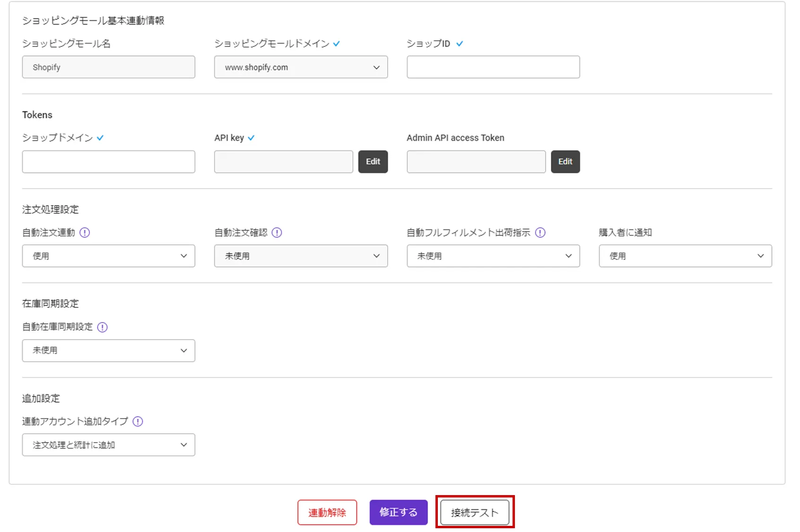Viewport: 800px width, 532px height.
Task: Click the info icon beside 自動注文連動
Action: [x=85, y=233]
